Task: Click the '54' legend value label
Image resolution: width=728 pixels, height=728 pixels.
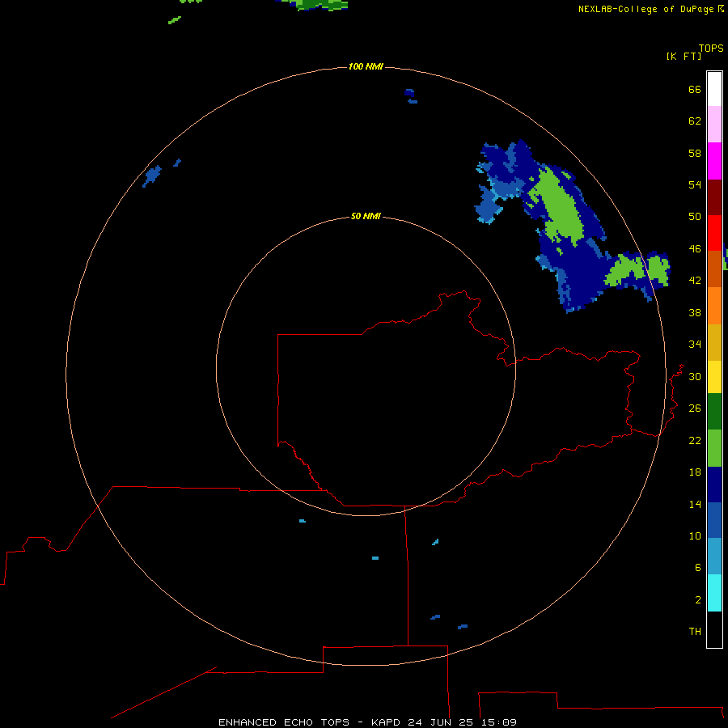Action: (x=695, y=184)
